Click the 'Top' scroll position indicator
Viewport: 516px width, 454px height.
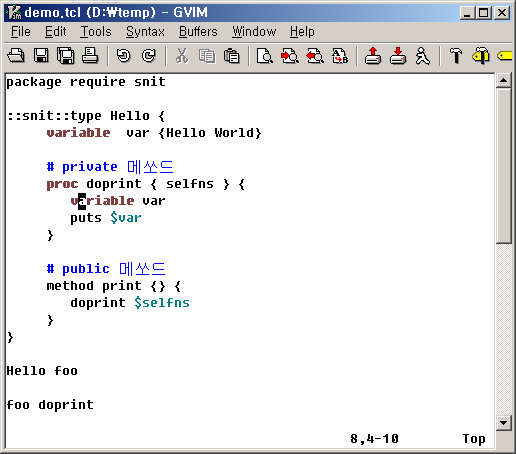pos(474,439)
